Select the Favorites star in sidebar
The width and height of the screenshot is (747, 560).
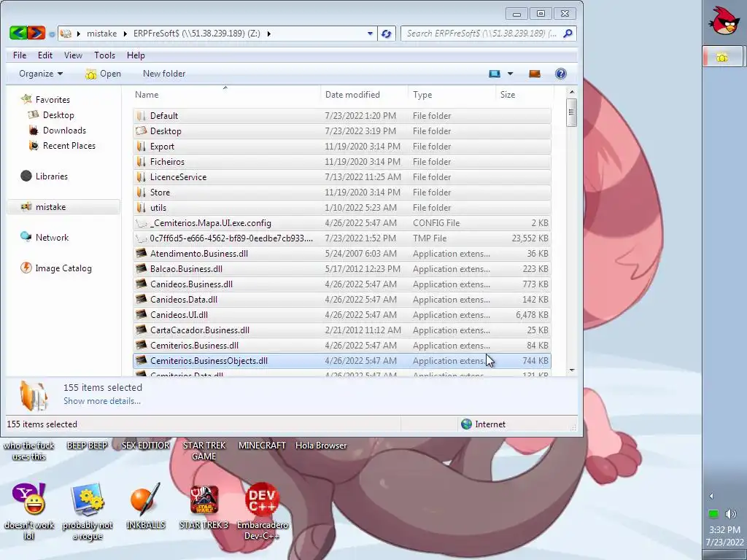tap(26, 99)
